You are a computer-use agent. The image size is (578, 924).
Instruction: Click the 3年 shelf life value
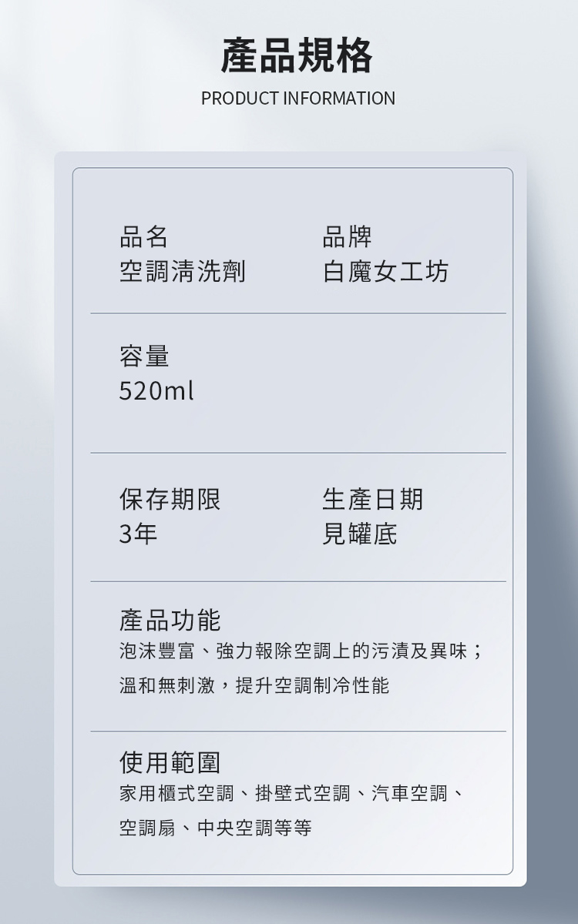[138, 533]
